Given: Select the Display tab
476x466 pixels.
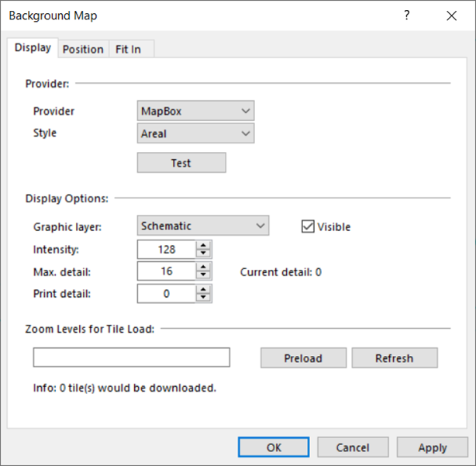Looking at the screenshot, I should coord(33,48).
